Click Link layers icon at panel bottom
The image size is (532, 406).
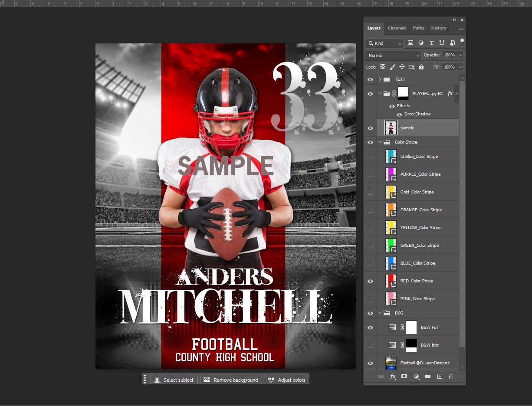381,377
